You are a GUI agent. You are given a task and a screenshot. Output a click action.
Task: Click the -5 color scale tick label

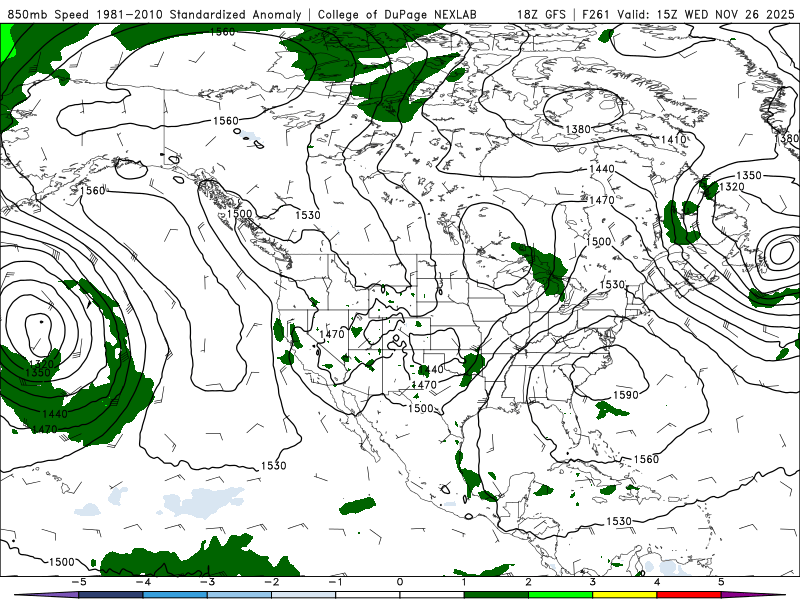78,582
